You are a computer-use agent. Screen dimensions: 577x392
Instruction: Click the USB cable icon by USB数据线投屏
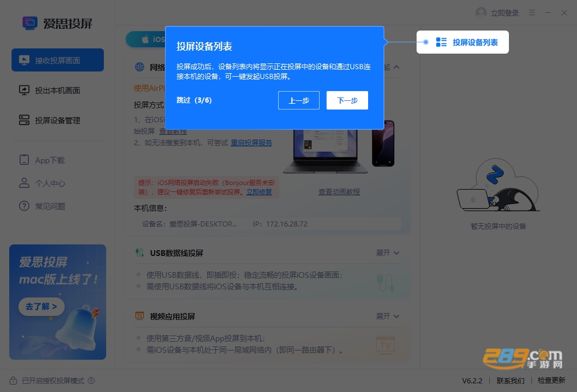(140, 252)
